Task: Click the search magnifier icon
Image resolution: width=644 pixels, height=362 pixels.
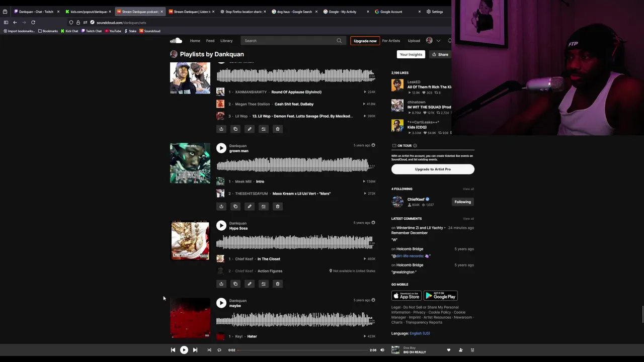Action: click(339, 41)
